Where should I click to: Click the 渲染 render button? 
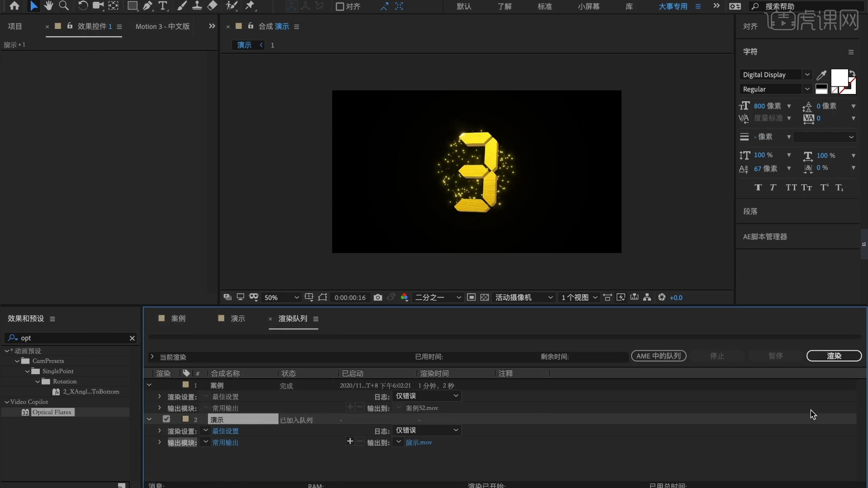click(834, 356)
